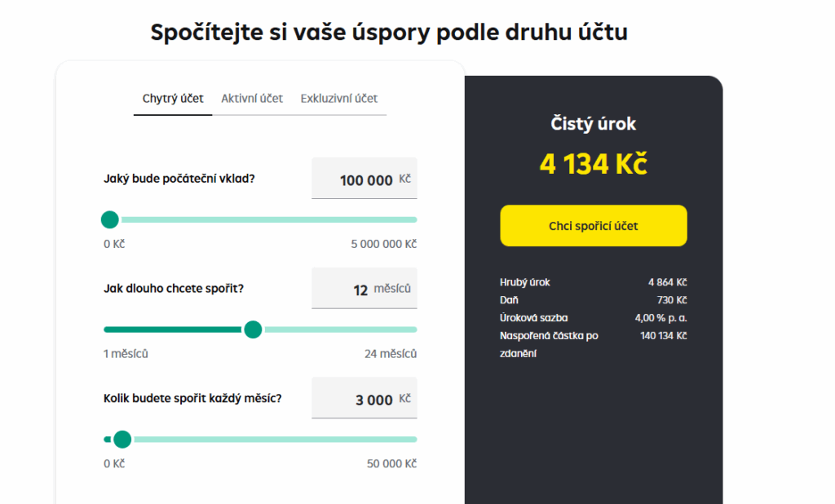Click the Spočítejte si vaše úspory heading
Image resolution: width=835 pixels, height=504 pixels.
tap(389, 32)
